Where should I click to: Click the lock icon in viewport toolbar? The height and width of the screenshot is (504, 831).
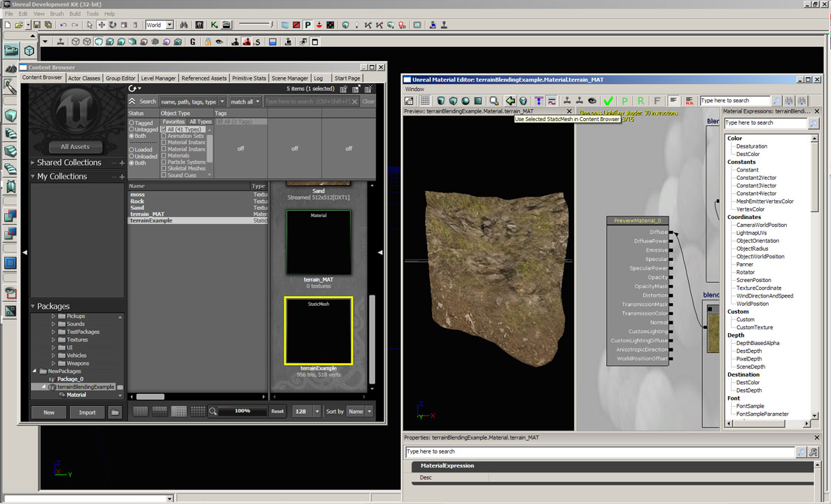point(207,42)
